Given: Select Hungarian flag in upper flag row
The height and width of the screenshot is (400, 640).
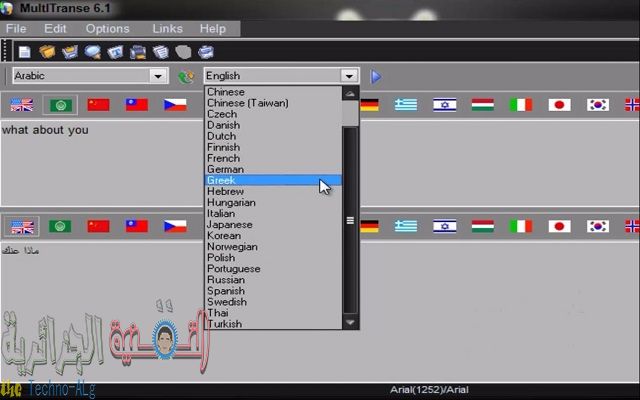Looking at the screenshot, I should coord(483,105).
